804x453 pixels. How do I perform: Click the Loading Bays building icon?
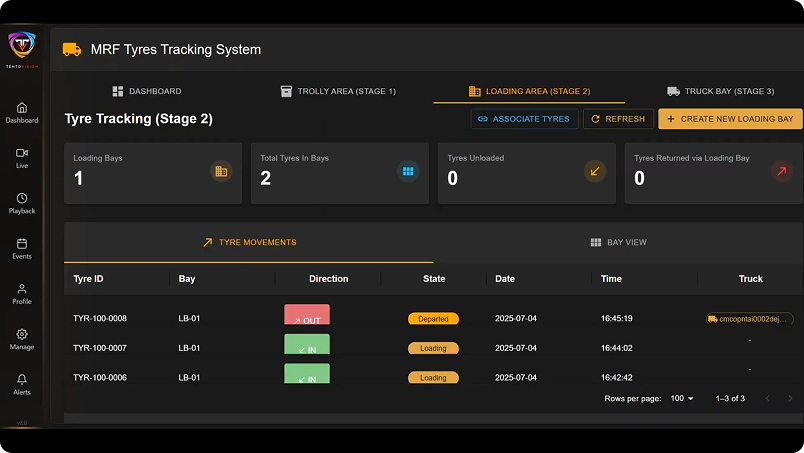click(221, 171)
